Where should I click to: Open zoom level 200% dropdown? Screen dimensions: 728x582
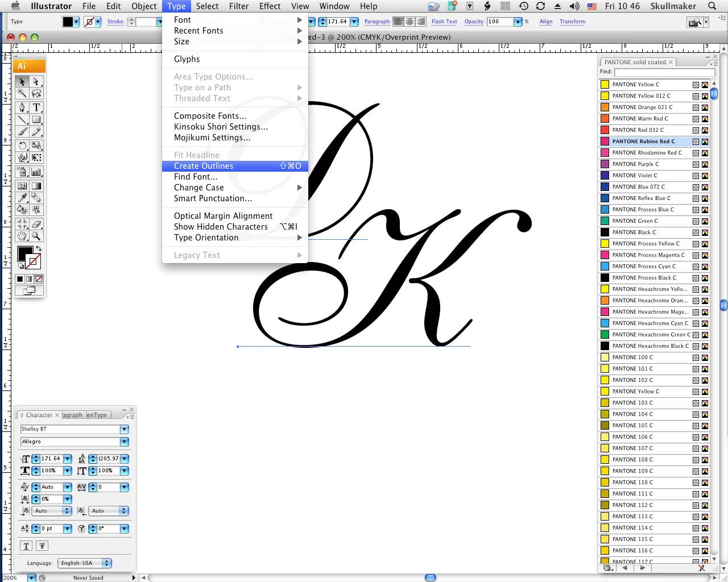(x=32, y=577)
